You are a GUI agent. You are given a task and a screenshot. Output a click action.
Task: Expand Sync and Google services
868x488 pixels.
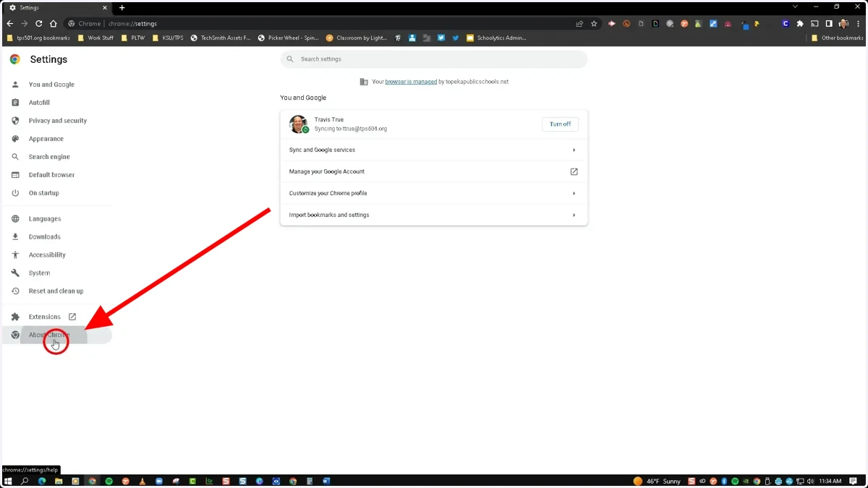[x=434, y=150]
